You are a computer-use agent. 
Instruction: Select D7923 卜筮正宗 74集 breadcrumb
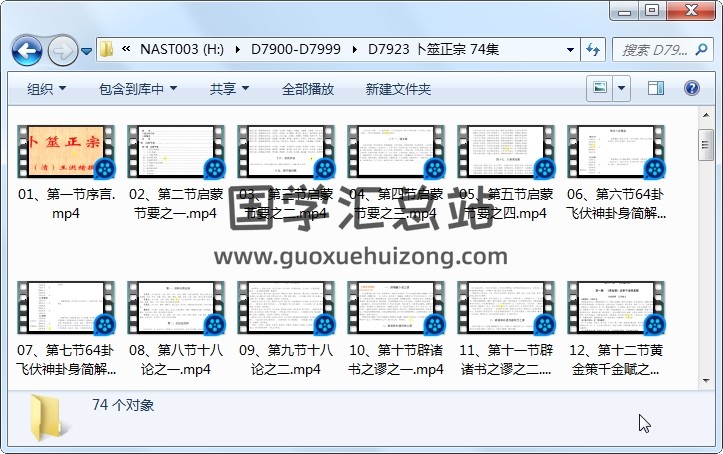(x=433, y=49)
